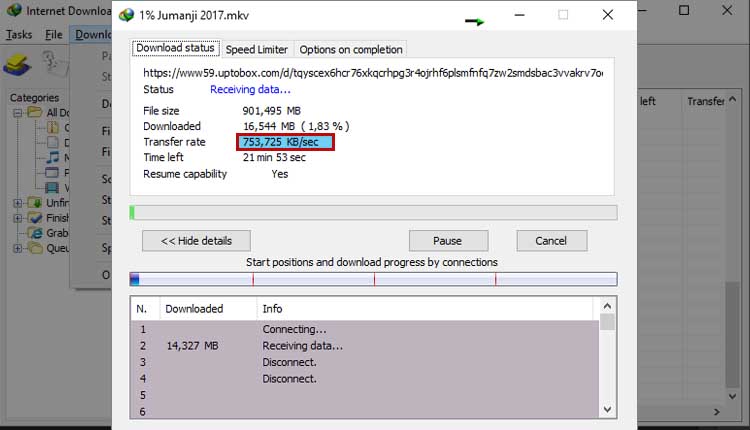Select the Downloaded column header

[x=208, y=309]
